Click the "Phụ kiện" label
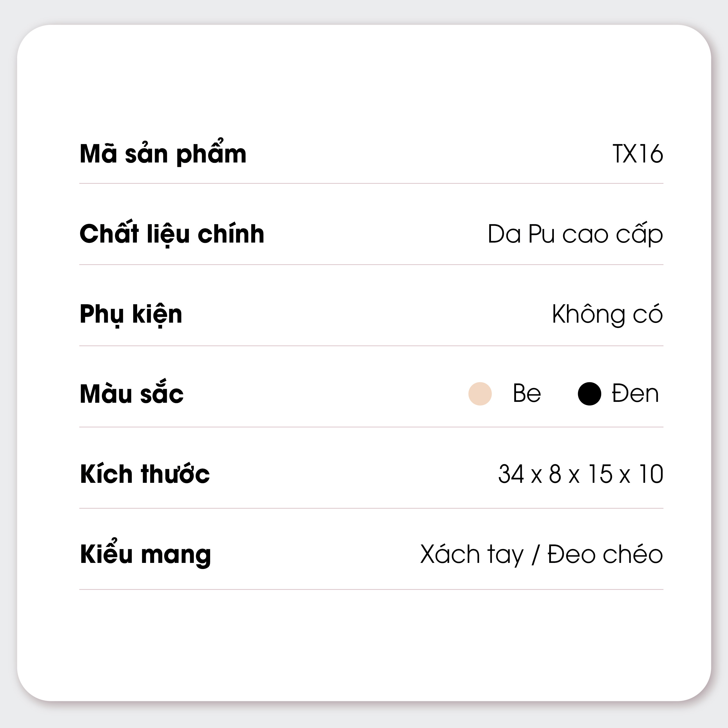Image resolution: width=728 pixels, height=728 pixels. [131, 314]
